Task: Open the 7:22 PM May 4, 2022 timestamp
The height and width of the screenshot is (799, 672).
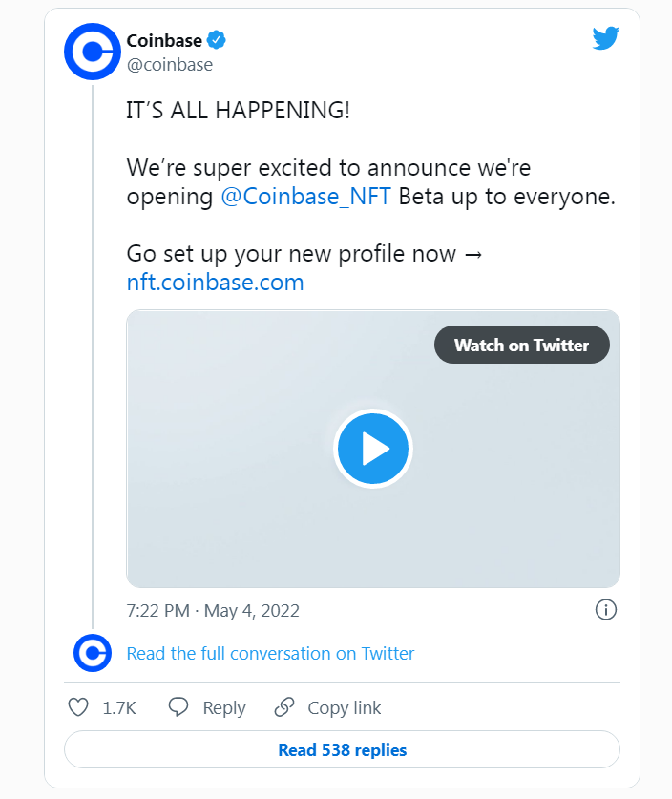Action: tap(213, 610)
